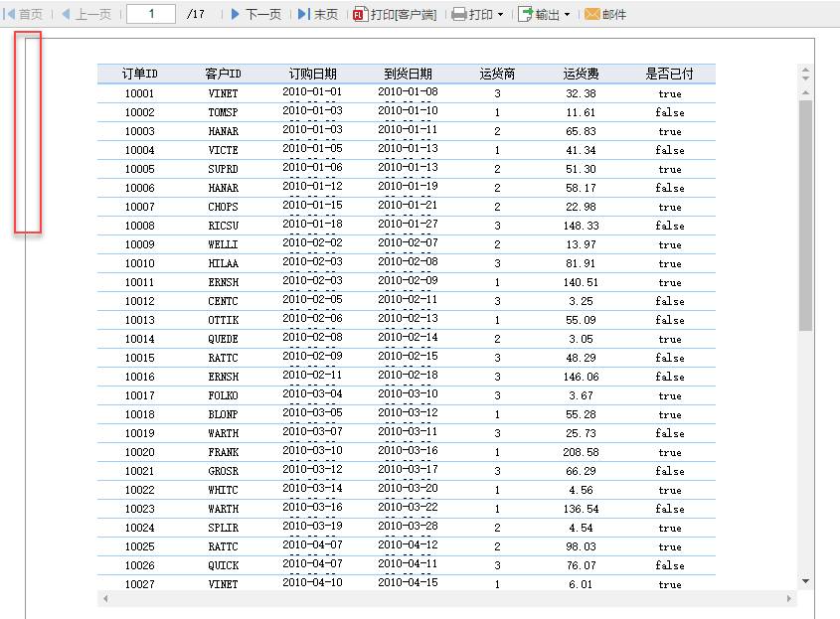This screenshot has height=619, width=840.
Task: Expand the 输出 dropdown arrow
Action: 567,15
